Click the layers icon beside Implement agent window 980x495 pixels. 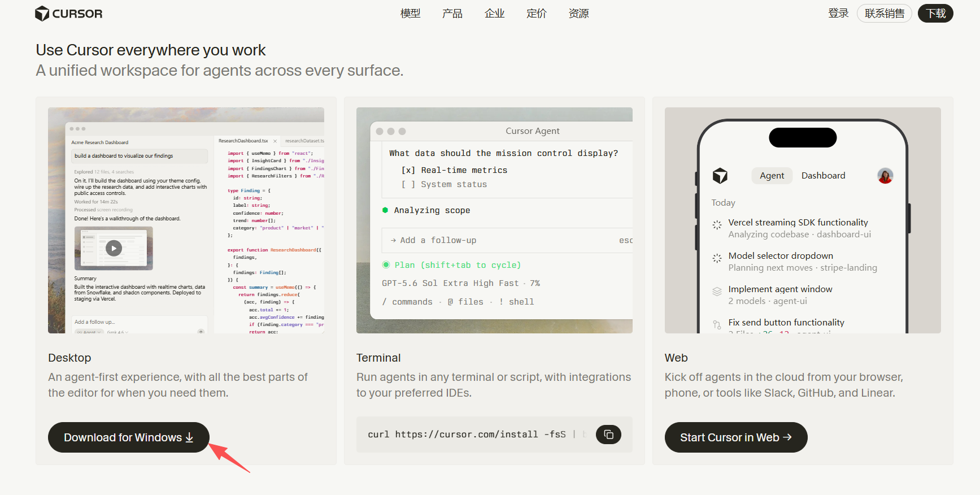click(717, 292)
